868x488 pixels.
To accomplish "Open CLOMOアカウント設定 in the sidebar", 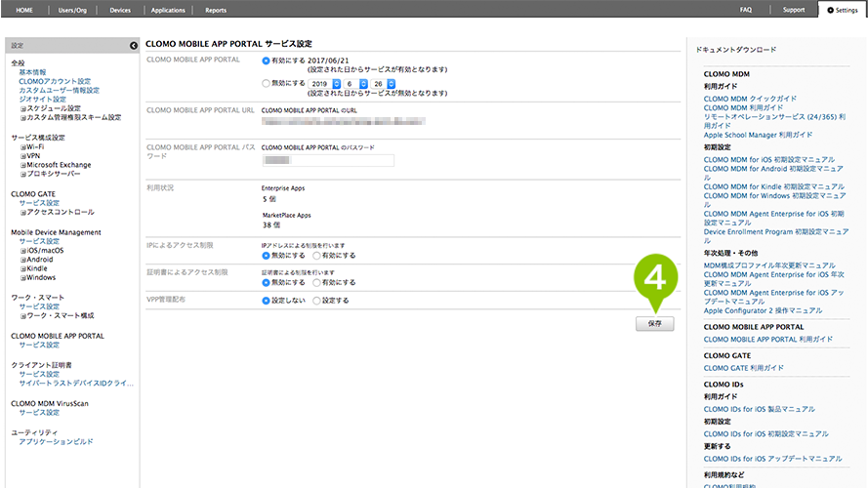I will click(x=55, y=81).
